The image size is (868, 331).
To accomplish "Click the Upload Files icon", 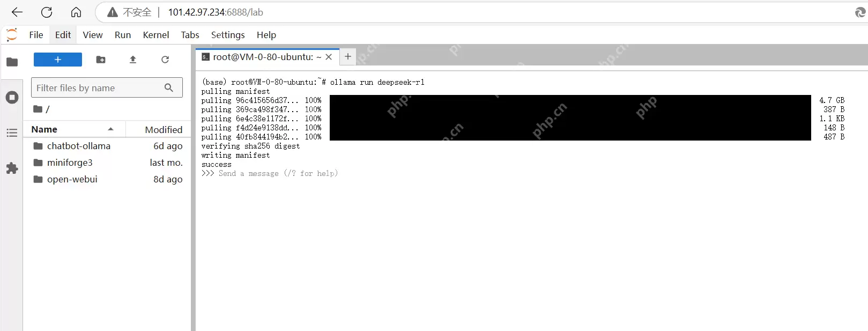I will click(x=133, y=60).
